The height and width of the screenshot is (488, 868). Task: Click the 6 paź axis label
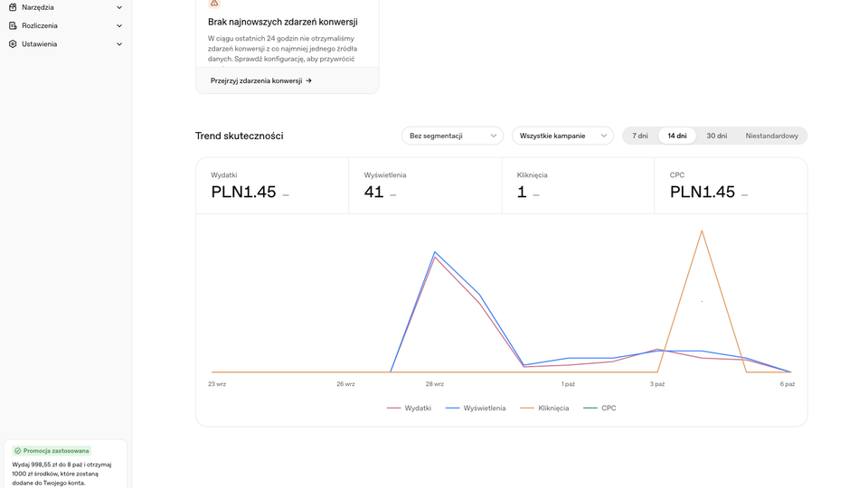788,384
